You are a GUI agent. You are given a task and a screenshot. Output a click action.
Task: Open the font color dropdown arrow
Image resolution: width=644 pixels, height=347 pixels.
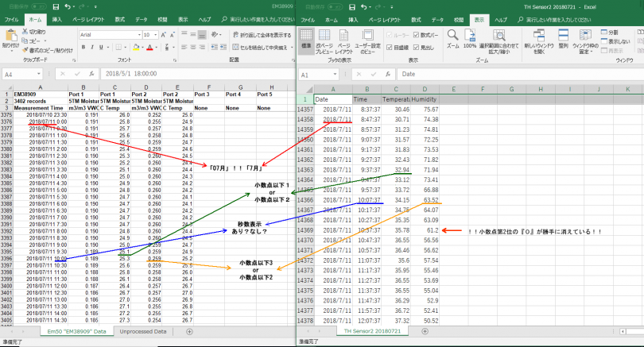tap(157, 48)
